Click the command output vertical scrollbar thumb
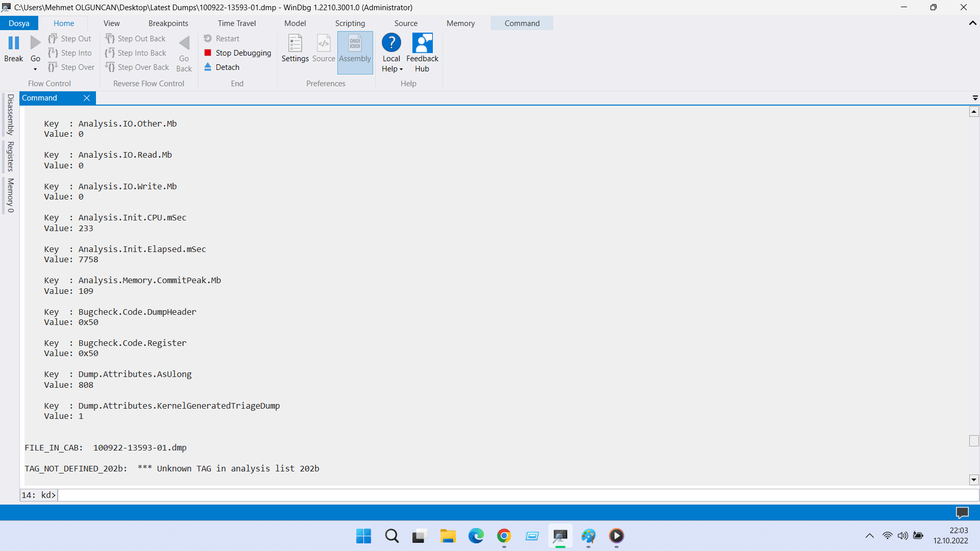980x551 pixels. [974, 441]
